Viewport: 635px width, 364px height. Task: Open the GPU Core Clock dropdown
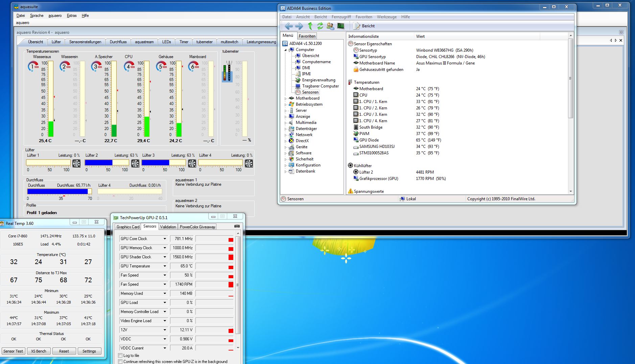point(165,239)
